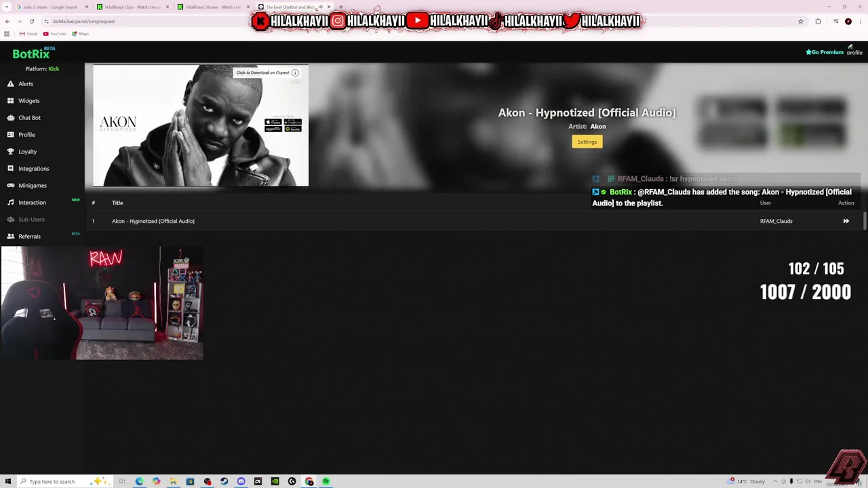Click the browser forward arrow
The width and height of the screenshot is (868, 488).
click(19, 21)
